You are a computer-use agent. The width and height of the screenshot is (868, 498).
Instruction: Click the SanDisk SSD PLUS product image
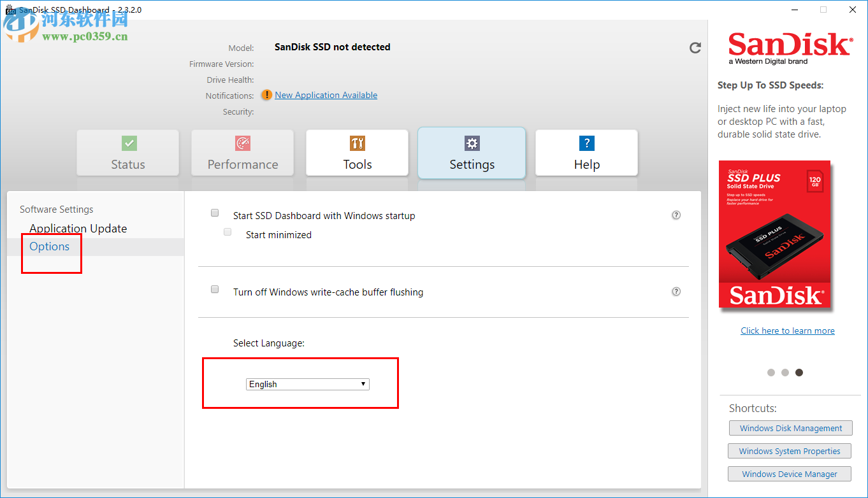(x=775, y=234)
